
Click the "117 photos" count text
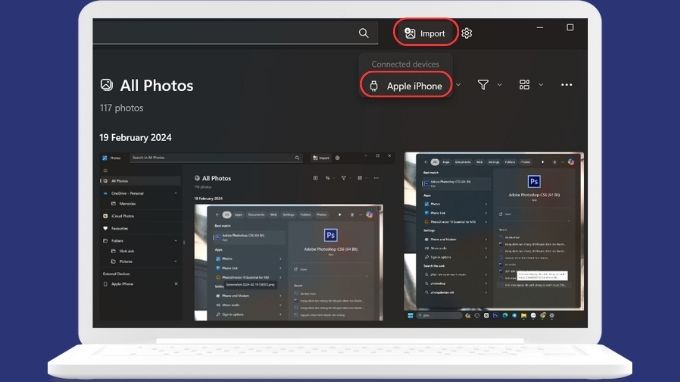[x=121, y=108]
